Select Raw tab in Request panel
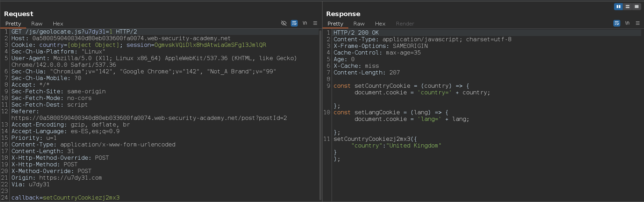This screenshot has width=644, height=202. (x=37, y=24)
